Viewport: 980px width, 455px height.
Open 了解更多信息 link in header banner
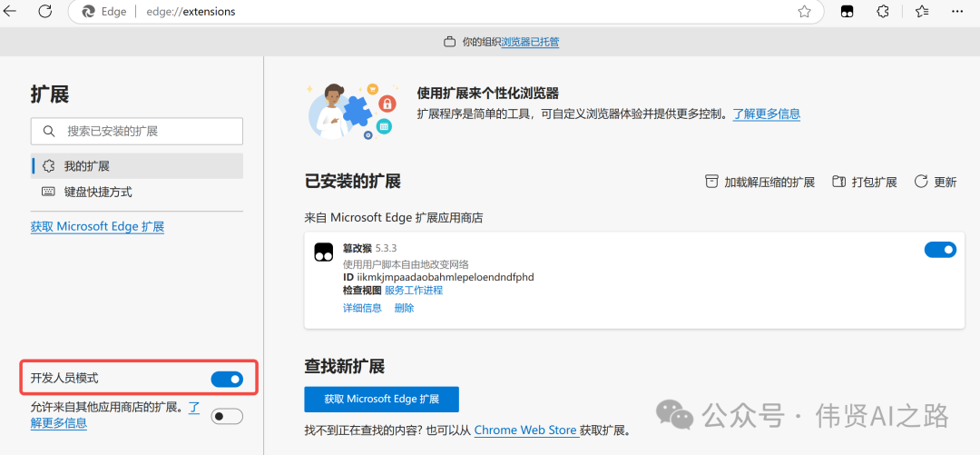766,114
